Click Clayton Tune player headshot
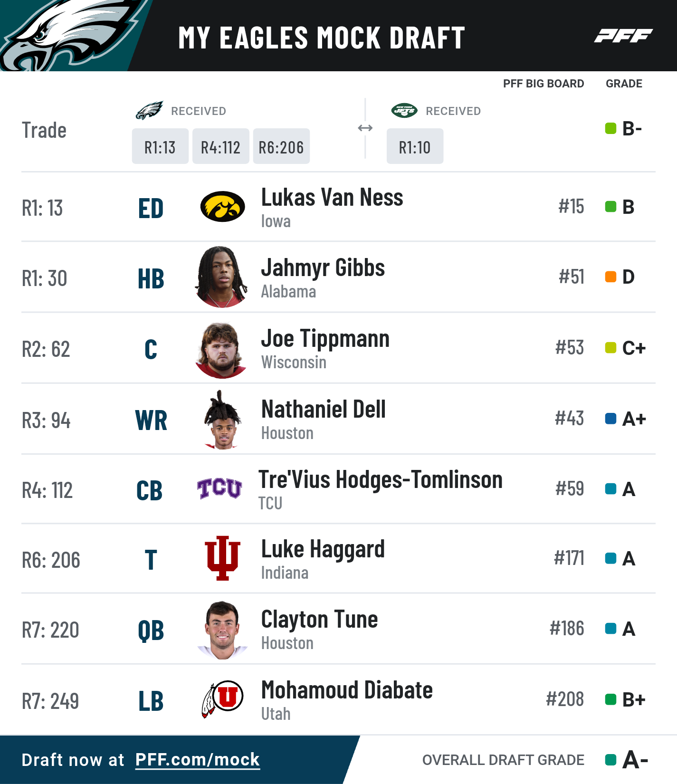The width and height of the screenshot is (677, 784). [222, 630]
